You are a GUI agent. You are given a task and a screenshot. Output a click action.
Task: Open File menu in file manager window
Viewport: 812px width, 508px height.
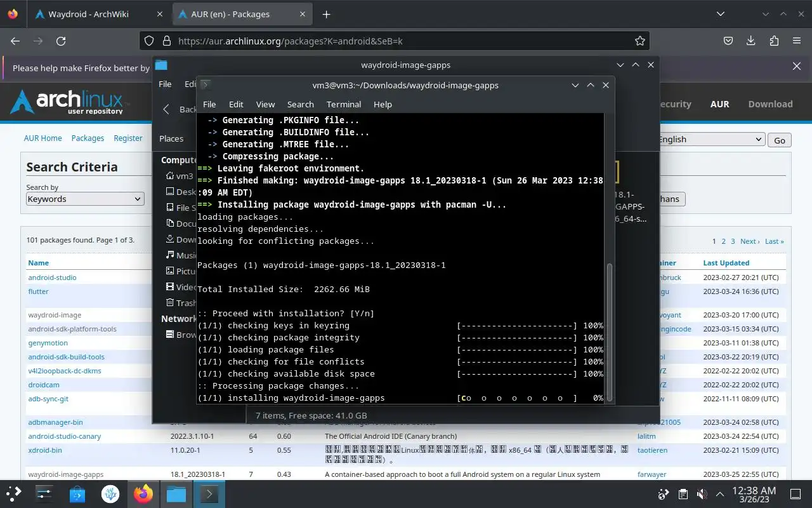[165, 84]
